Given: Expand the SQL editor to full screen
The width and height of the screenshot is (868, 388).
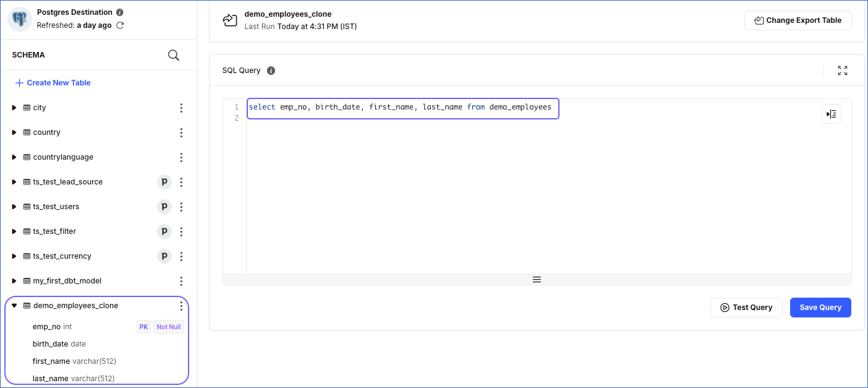Looking at the screenshot, I should pos(843,71).
